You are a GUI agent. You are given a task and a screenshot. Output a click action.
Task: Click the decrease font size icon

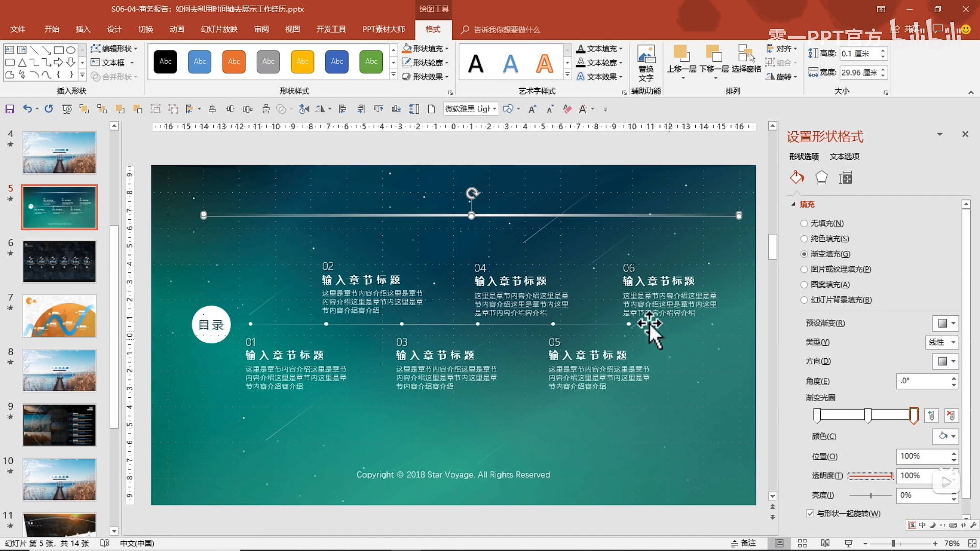click(550, 109)
